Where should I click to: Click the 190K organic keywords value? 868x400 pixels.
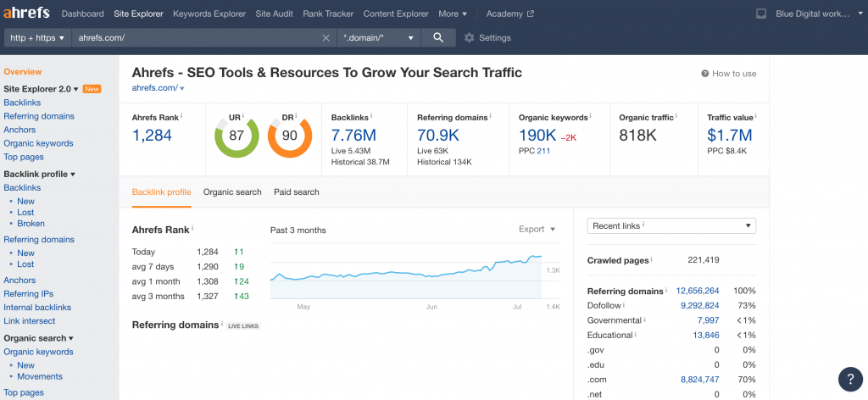[537, 135]
